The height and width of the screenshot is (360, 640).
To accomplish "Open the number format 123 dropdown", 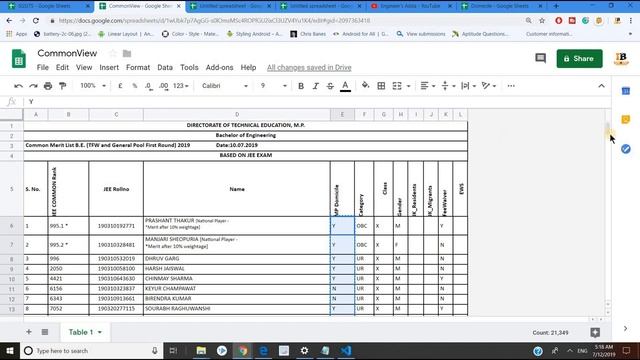I will click(181, 86).
